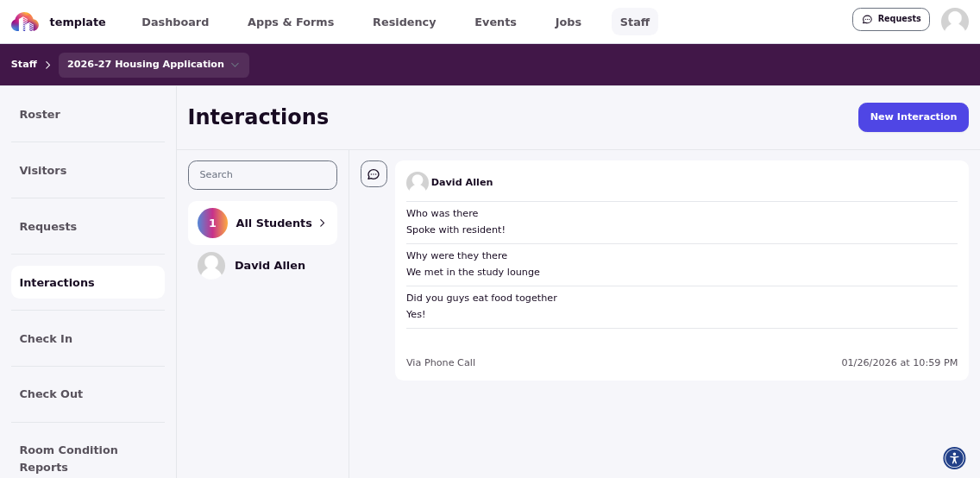Open the accessibility options icon
Screen dimensions: 980x478
coord(954,458)
